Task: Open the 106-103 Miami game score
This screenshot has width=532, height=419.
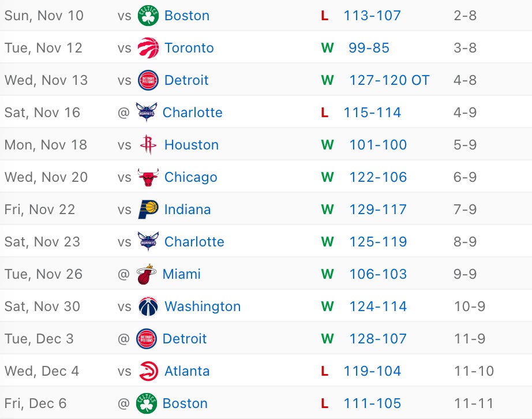Action: 378,274
